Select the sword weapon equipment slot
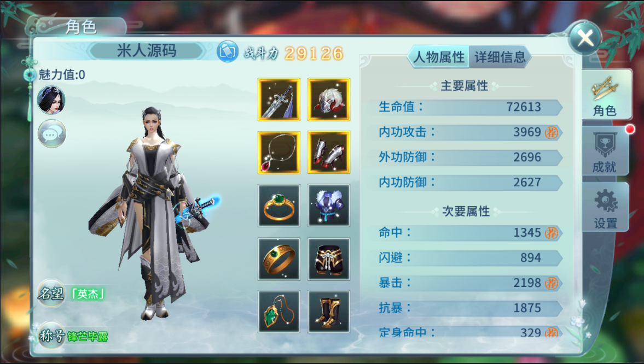This screenshot has height=364, width=644. [x=279, y=99]
